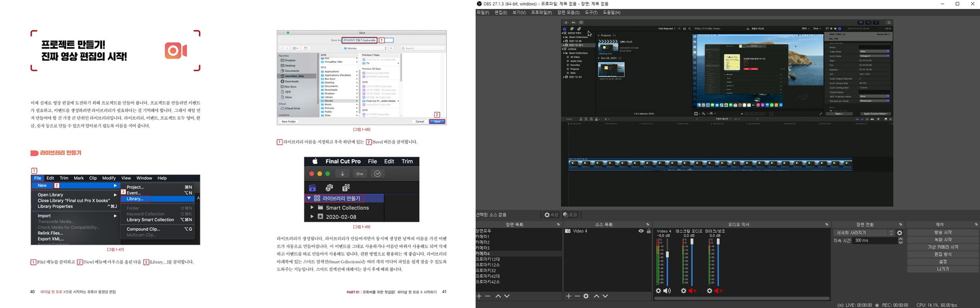
Task: Toggle the lock on the Video 4 source
Action: [649, 231]
